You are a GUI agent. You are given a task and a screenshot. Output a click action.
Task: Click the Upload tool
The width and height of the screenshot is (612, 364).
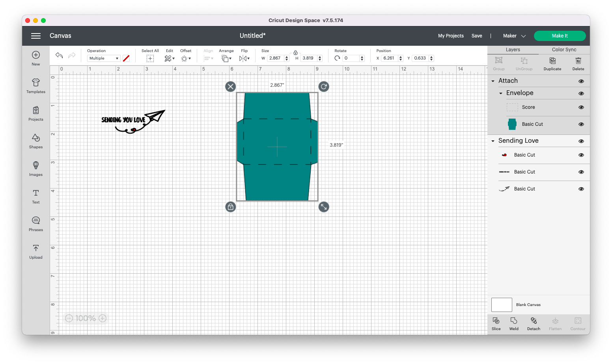click(35, 252)
